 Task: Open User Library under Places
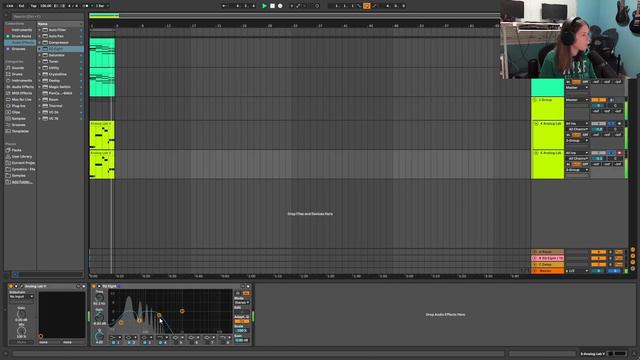[21, 156]
